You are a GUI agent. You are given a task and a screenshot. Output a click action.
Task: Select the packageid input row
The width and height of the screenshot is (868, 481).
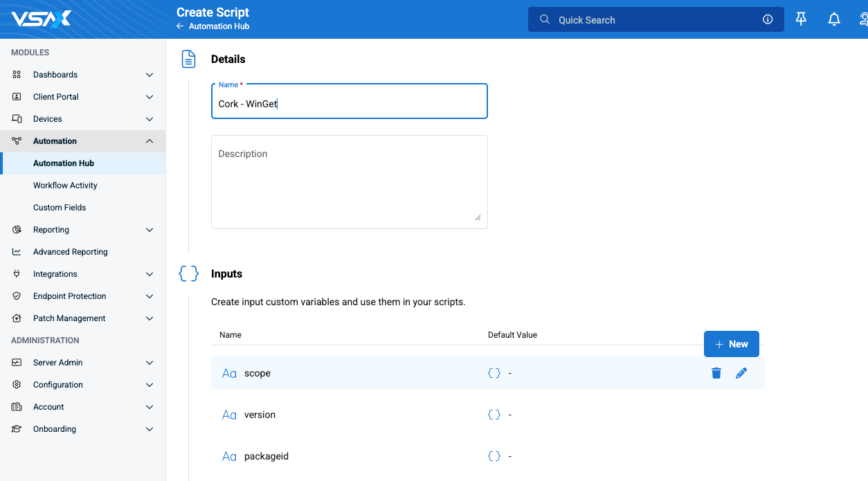pos(488,456)
